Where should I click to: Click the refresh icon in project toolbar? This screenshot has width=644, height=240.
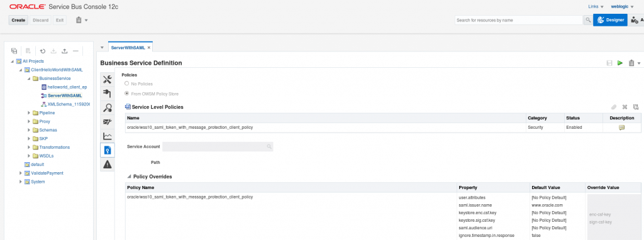[x=43, y=51]
